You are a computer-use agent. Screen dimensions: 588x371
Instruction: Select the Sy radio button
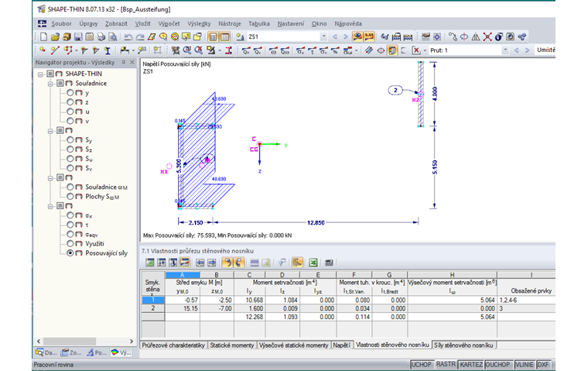coord(70,139)
